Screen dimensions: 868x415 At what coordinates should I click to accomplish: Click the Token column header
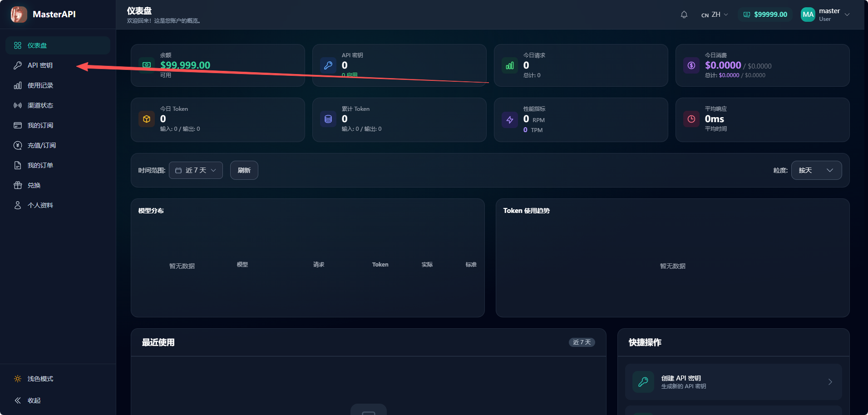[x=380, y=265]
